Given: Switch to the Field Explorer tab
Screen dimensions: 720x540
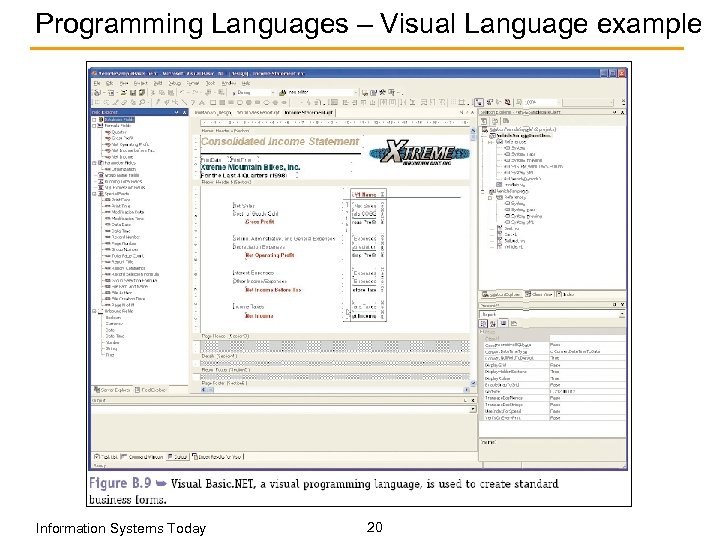Looking at the screenshot, I should 151,390.
